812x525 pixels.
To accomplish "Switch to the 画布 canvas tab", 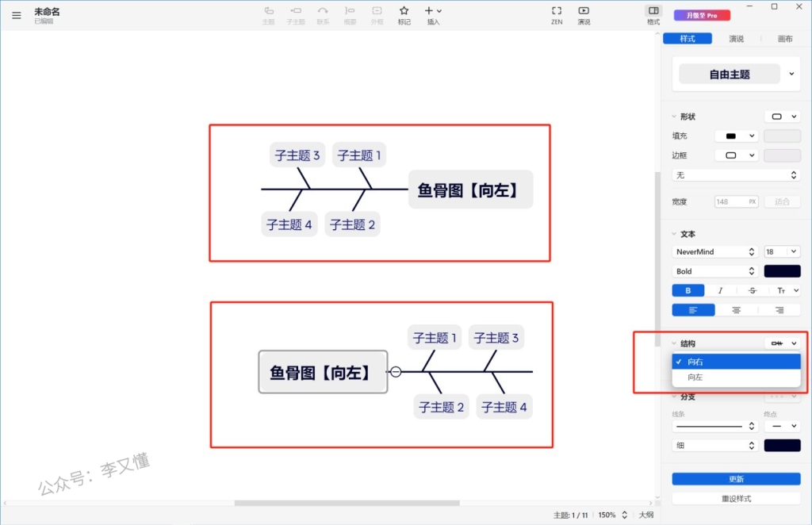I will point(784,39).
